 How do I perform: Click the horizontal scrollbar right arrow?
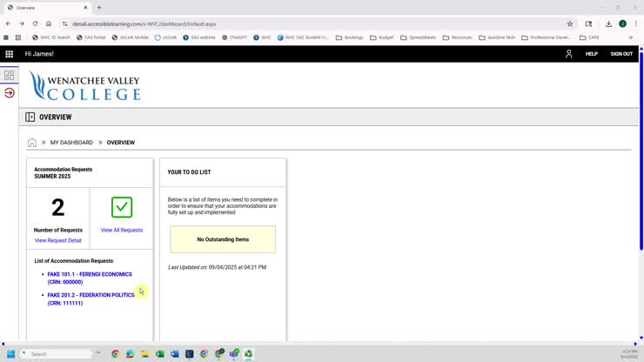(x=635, y=344)
